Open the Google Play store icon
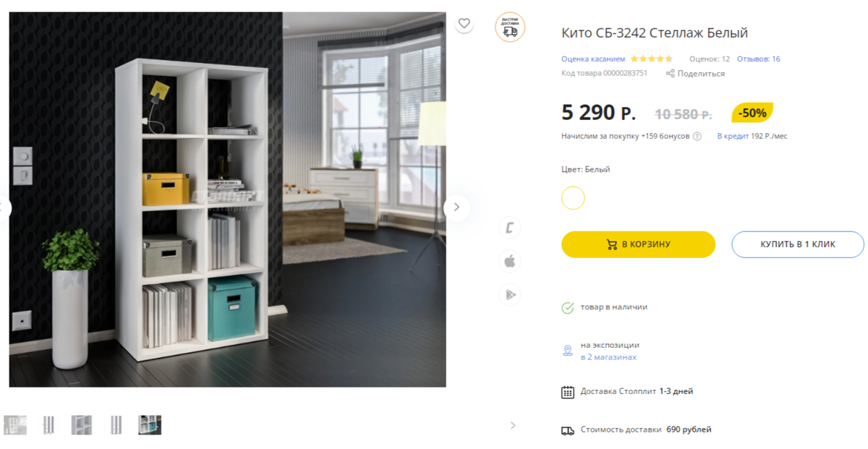 pyautogui.click(x=510, y=294)
